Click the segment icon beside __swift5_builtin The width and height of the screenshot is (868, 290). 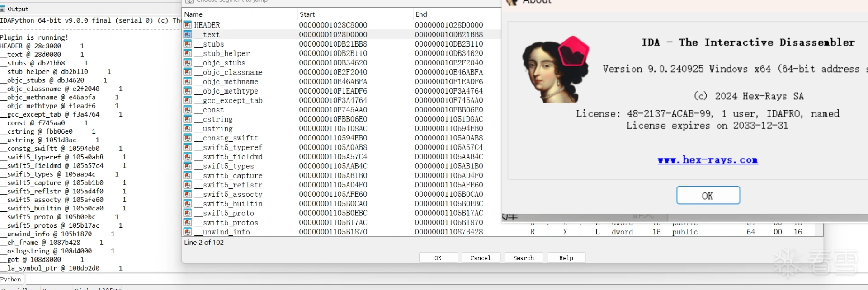click(x=187, y=204)
